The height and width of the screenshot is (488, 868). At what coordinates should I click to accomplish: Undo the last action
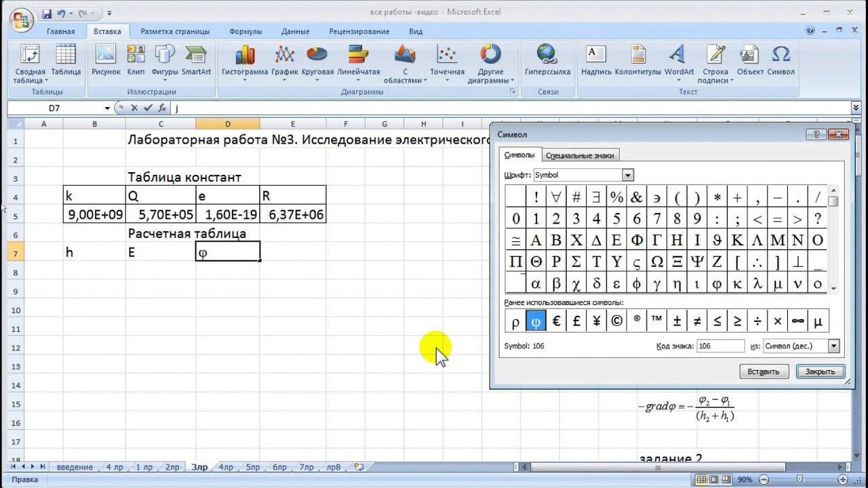point(62,14)
